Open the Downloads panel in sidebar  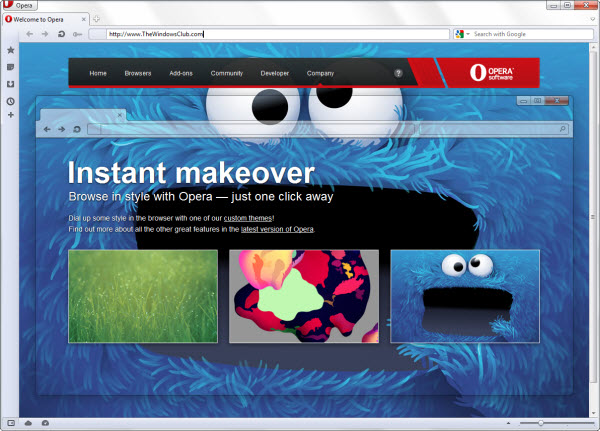tap(11, 84)
